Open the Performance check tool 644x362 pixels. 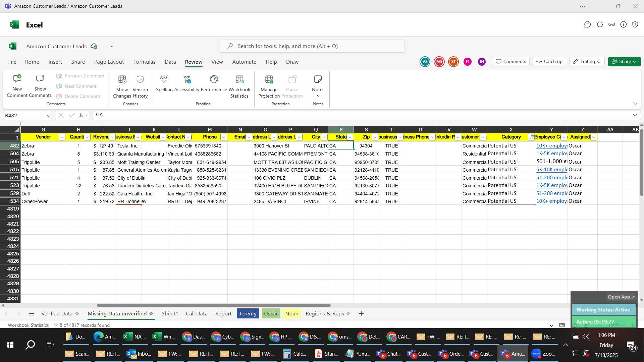click(x=214, y=83)
